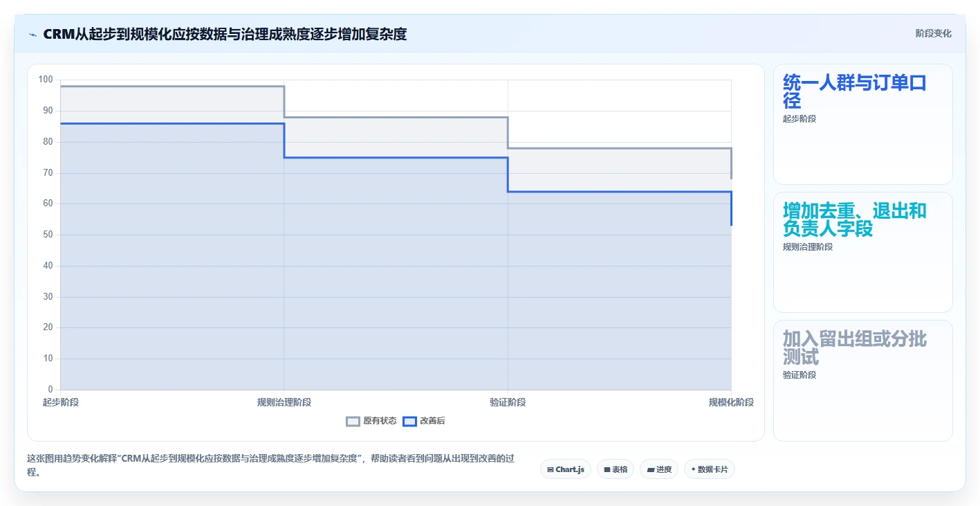The height and width of the screenshot is (506, 980).
Task: Toggle the 改善后 legend item
Action: click(x=424, y=421)
